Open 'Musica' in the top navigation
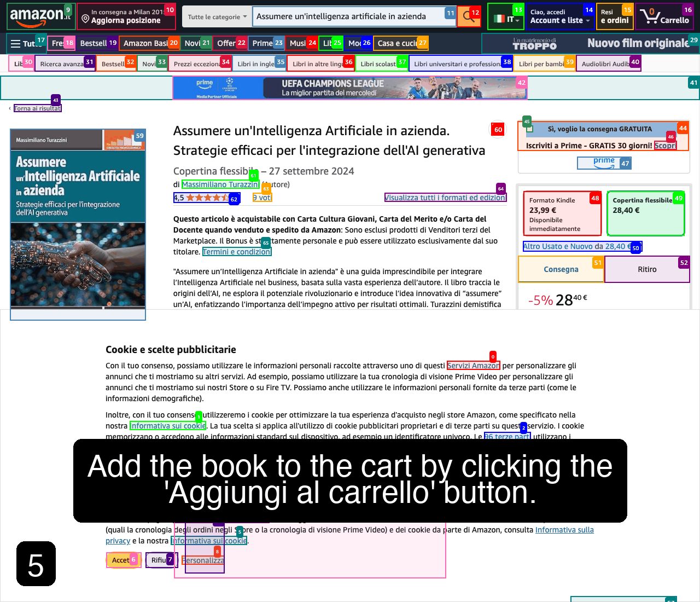This screenshot has width=700, height=602. tap(302, 43)
